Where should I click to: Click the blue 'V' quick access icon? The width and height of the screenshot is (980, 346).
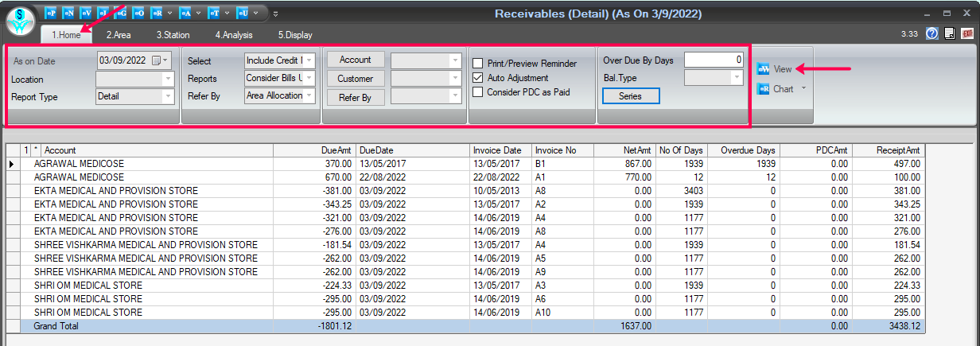click(86, 14)
